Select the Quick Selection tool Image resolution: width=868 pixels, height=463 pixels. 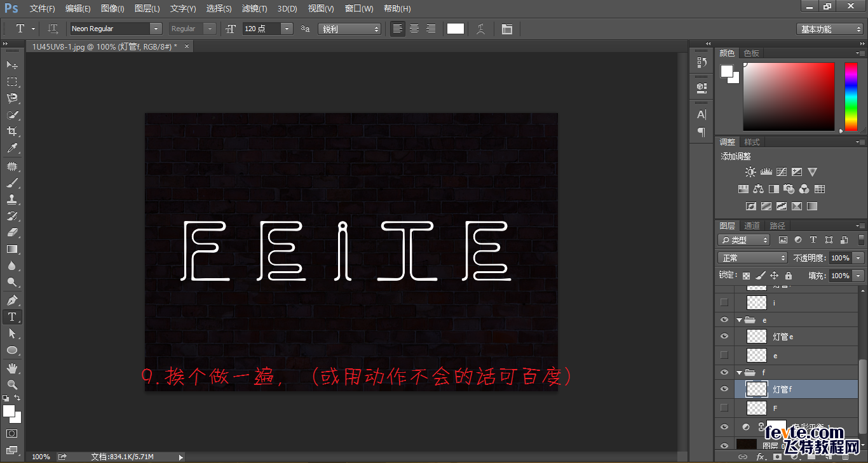(12, 115)
